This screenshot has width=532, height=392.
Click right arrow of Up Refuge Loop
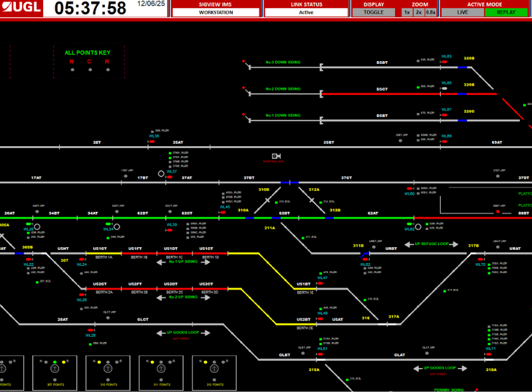pos(454,244)
